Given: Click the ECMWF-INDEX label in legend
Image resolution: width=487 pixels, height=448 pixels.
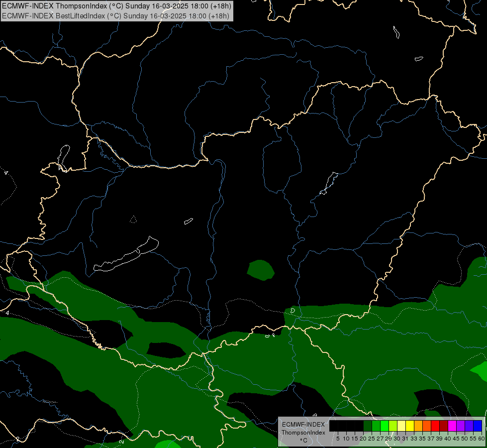Looking at the screenshot, I should [x=303, y=425].
